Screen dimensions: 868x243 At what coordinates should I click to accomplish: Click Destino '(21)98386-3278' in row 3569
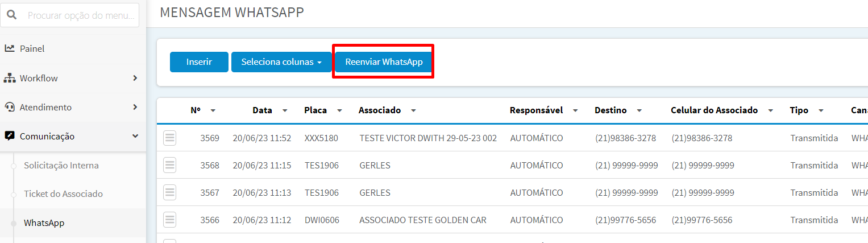click(x=625, y=138)
